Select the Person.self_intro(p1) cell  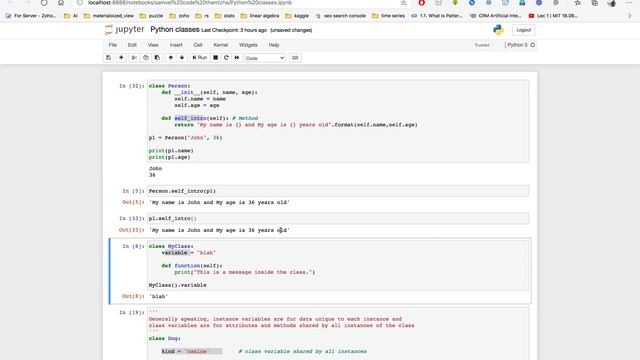coord(338,191)
